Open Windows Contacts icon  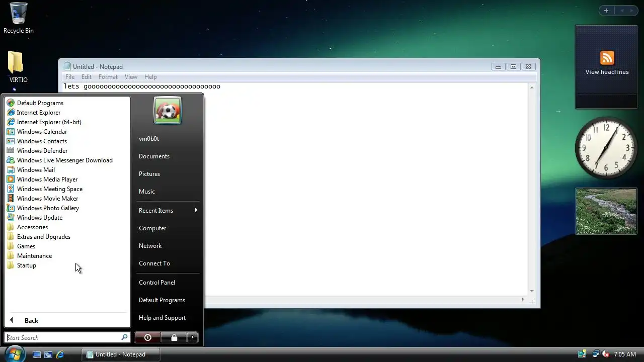pyautogui.click(x=11, y=141)
